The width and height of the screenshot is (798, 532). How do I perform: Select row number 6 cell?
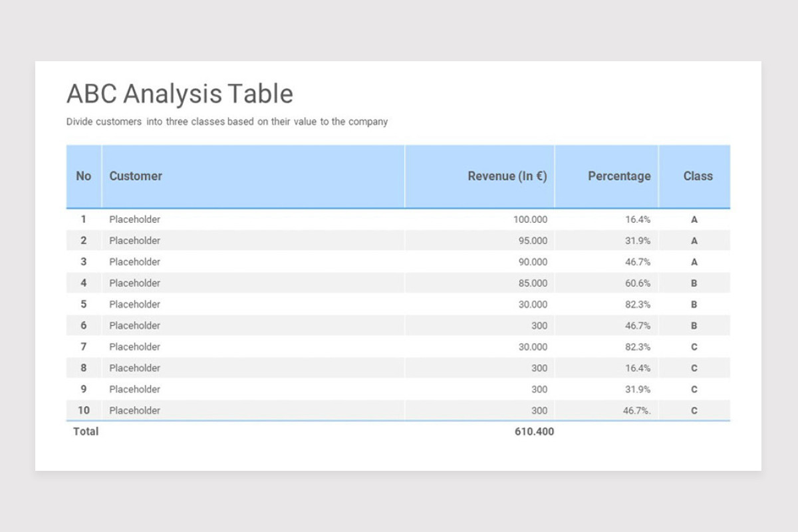(84, 326)
